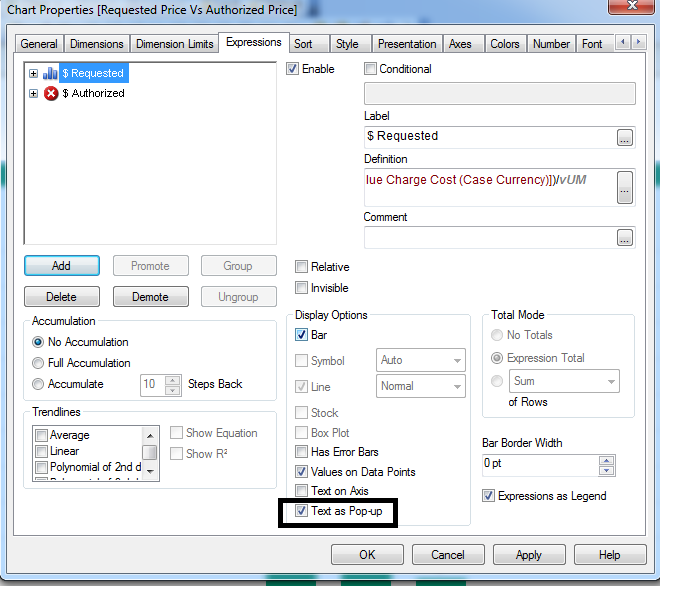Open the Symbol Auto dropdown
Image resolution: width=690 pixels, height=597 pixels.
pos(421,360)
